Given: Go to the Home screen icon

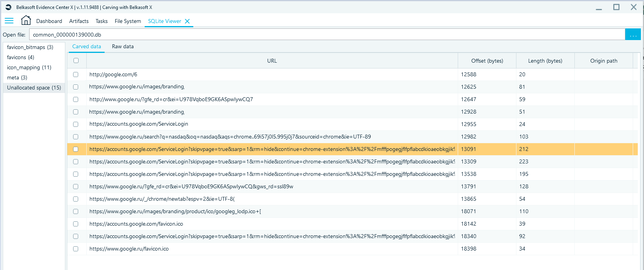Looking at the screenshot, I should coord(26,20).
